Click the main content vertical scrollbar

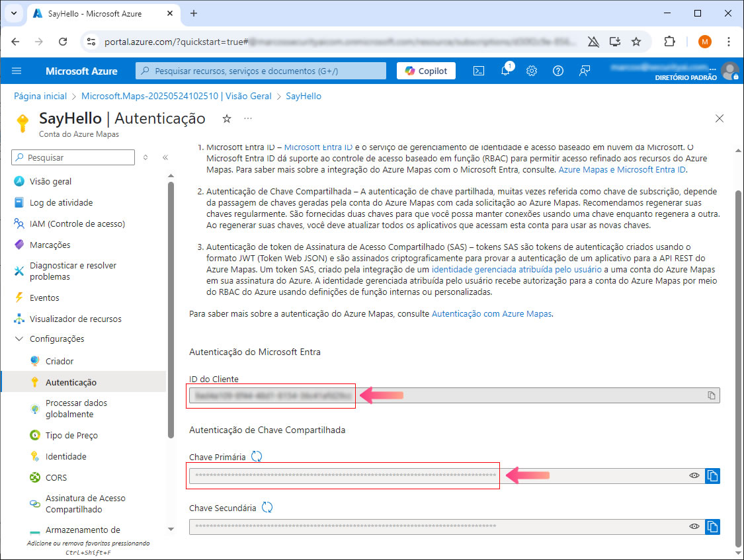point(738,368)
